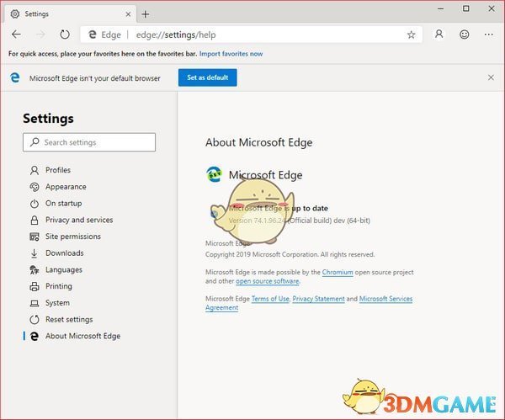Click the address bar URL
The height and width of the screenshot is (420, 505).
pyautogui.click(x=176, y=35)
